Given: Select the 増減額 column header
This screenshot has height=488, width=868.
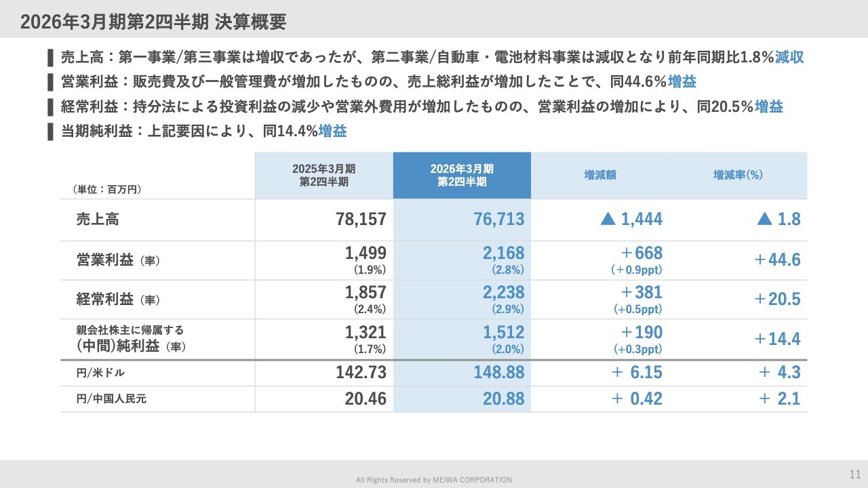Looking at the screenshot, I should coord(600,175).
